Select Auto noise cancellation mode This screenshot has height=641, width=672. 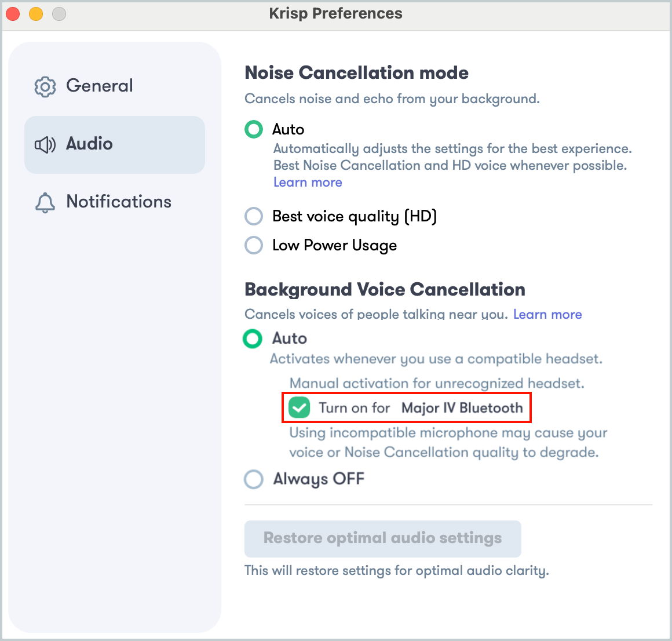coord(254,129)
